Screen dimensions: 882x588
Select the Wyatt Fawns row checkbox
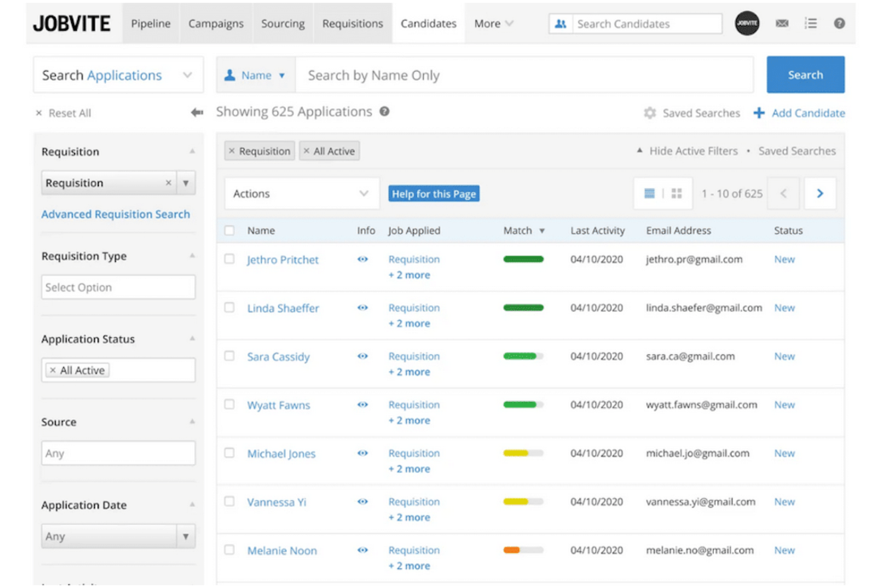(x=229, y=404)
